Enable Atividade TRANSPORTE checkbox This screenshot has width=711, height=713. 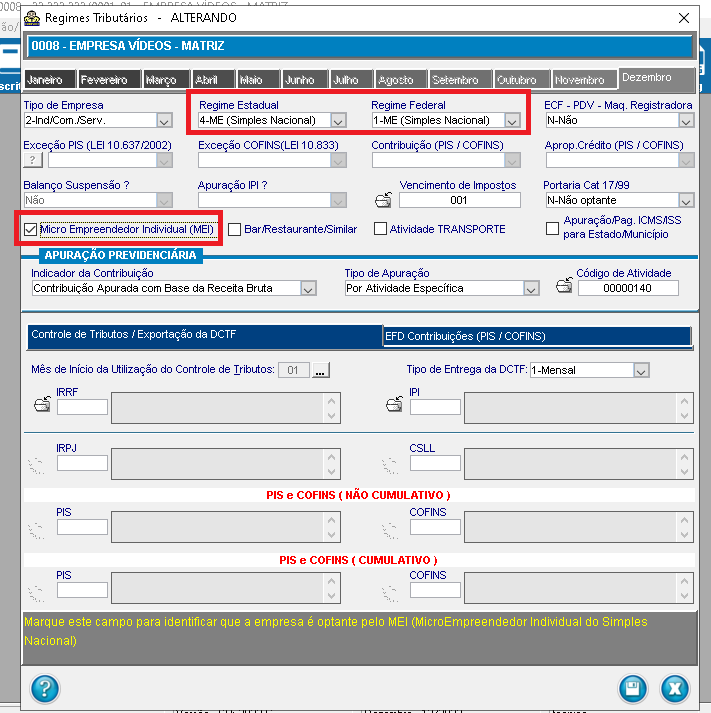380,228
